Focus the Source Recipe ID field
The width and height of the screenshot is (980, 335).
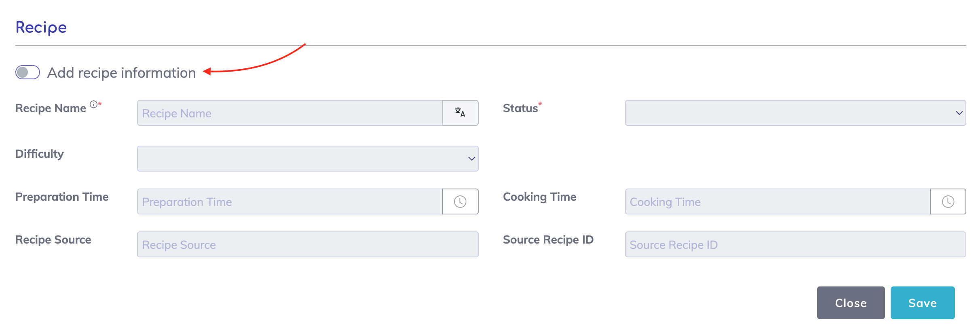795,244
